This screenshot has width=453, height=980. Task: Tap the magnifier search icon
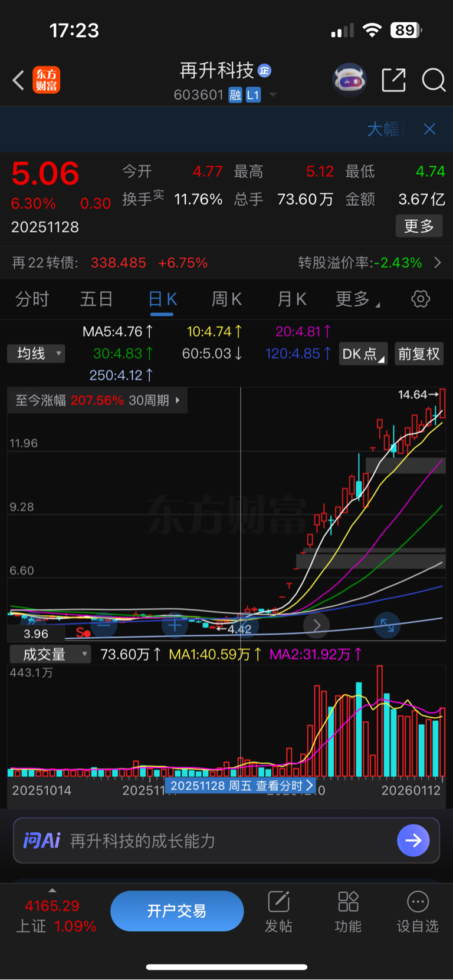pyautogui.click(x=434, y=80)
